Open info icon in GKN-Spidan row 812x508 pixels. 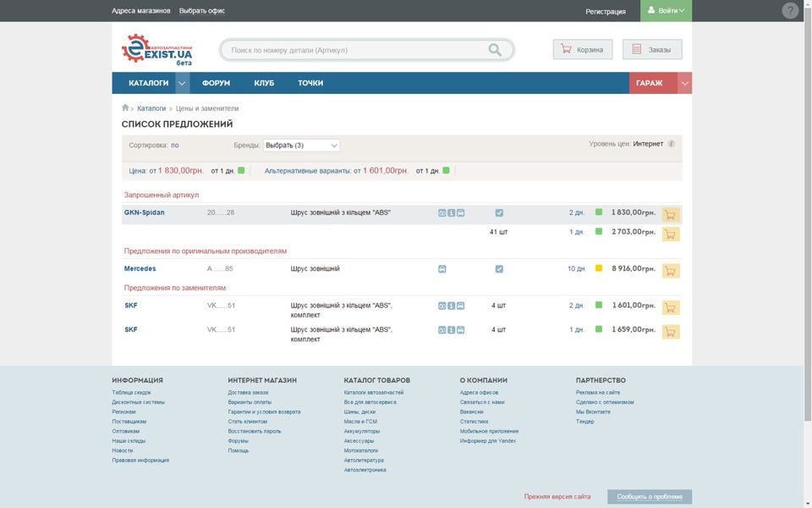(x=452, y=213)
